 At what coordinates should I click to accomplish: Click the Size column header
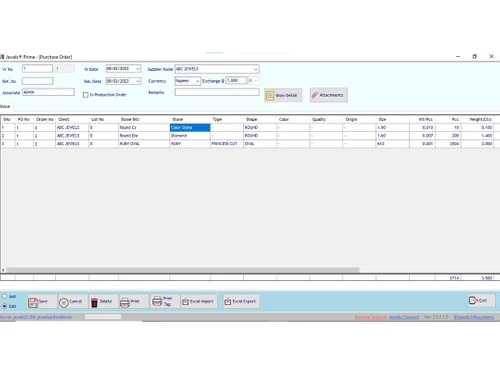coord(393,119)
